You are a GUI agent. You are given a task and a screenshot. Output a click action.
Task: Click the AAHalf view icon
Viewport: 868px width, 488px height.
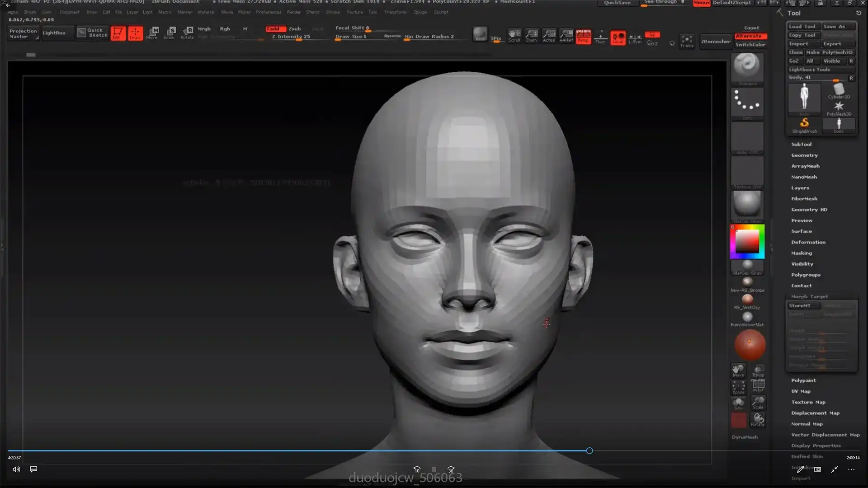pos(566,35)
